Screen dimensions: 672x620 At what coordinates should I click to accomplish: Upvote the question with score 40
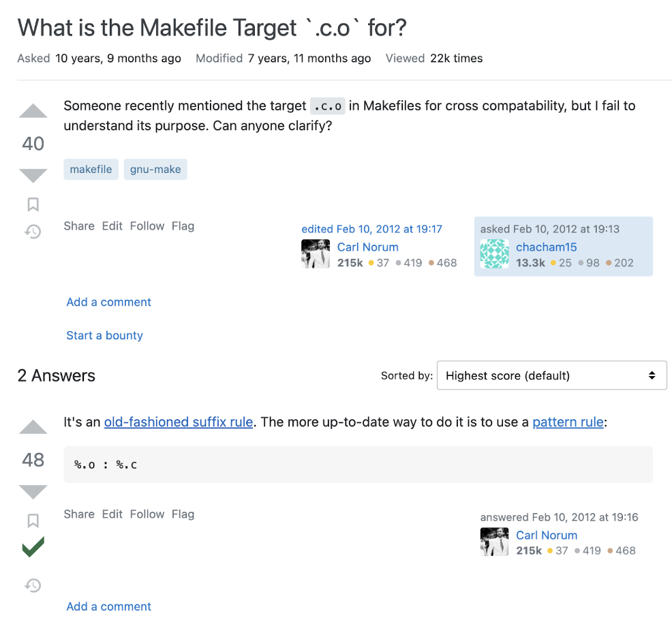coord(33,110)
